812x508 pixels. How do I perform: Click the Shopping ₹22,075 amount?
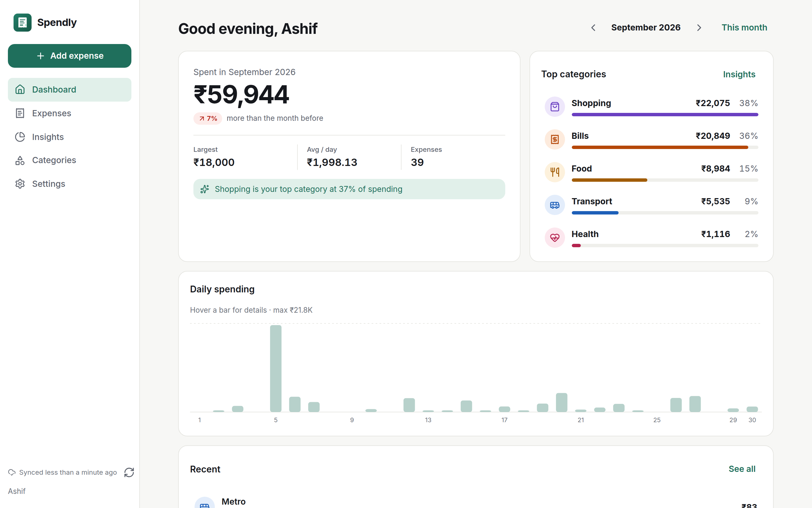tap(713, 103)
